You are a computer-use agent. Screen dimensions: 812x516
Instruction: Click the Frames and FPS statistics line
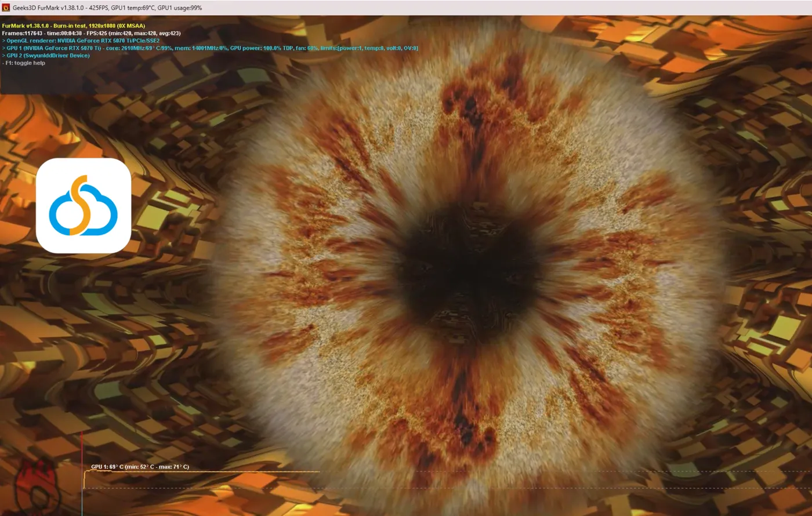[91, 34]
